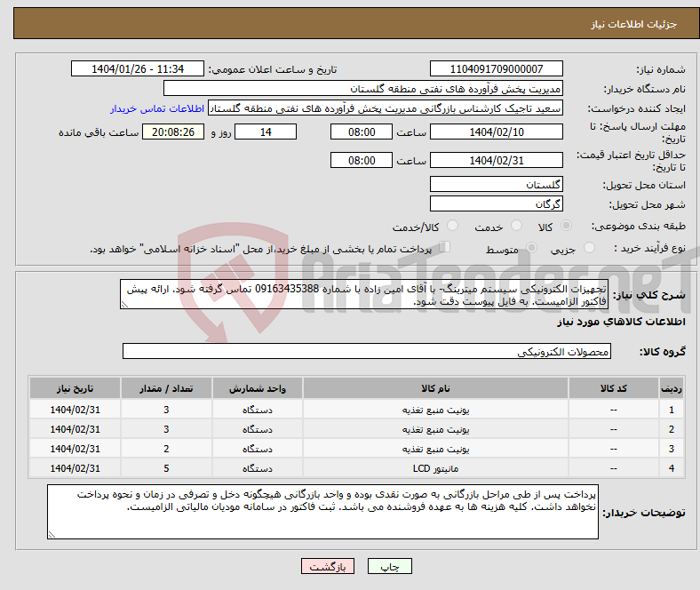This screenshot has height=590, width=700.
Task: Open the اطلاعات تماس خریدار link
Action: pos(157,108)
